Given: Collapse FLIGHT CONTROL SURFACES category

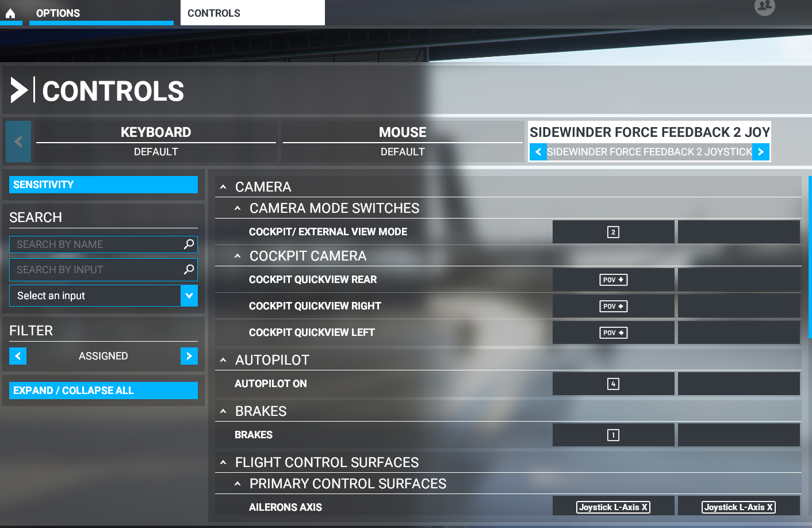Looking at the screenshot, I should (x=223, y=462).
